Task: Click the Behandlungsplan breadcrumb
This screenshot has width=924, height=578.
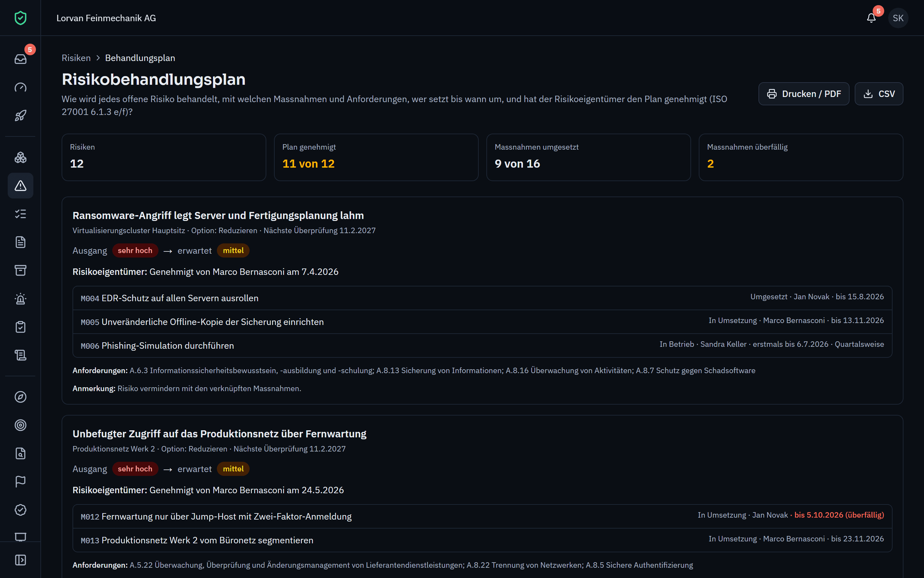Action: click(x=140, y=58)
